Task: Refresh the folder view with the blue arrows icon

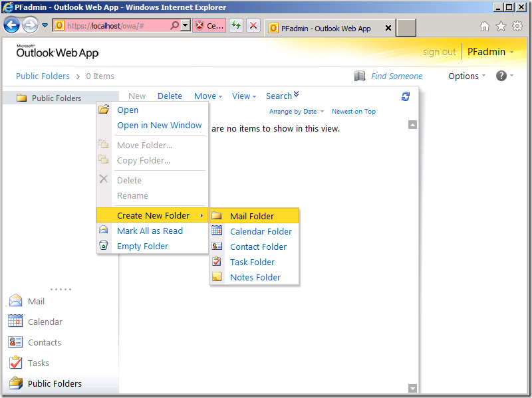Action: pyautogui.click(x=406, y=96)
